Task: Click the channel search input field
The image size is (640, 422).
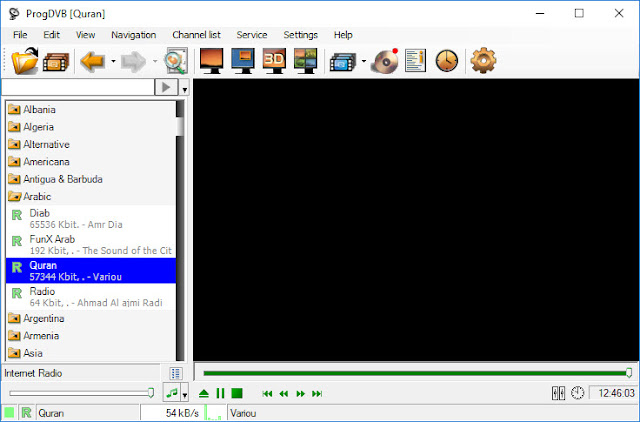Action: (78, 87)
